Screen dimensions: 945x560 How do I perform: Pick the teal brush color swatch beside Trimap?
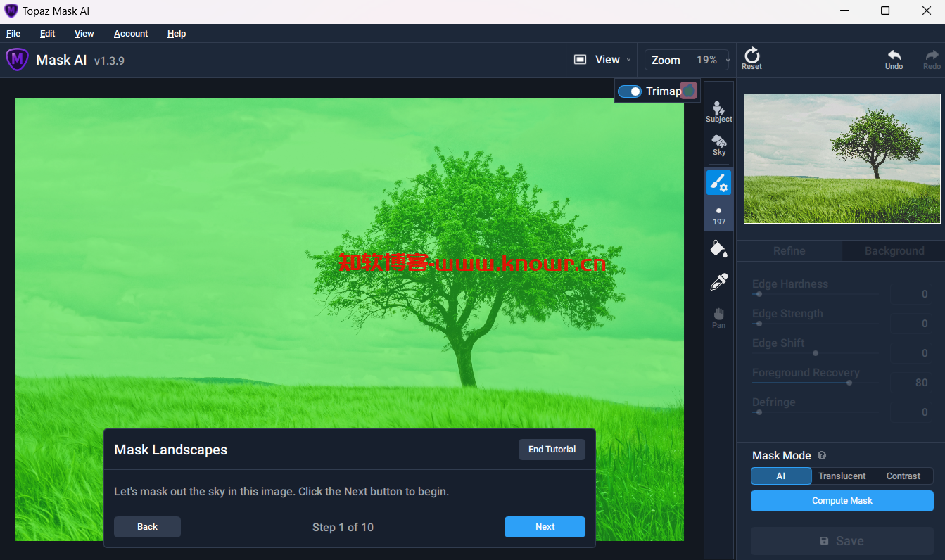(x=689, y=91)
